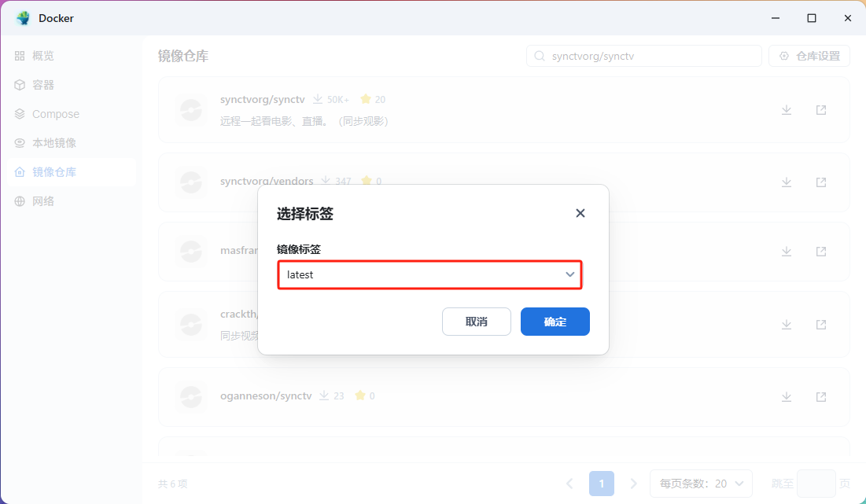Open 仓库设置 registry settings
This screenshot has width=866, height=504.
[x=809, y=56]
